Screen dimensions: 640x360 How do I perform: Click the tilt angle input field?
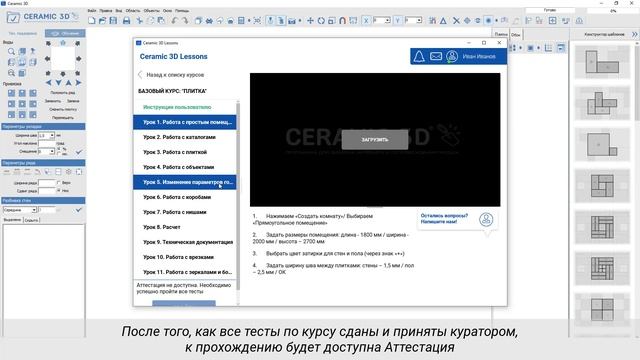coord(47,143)
